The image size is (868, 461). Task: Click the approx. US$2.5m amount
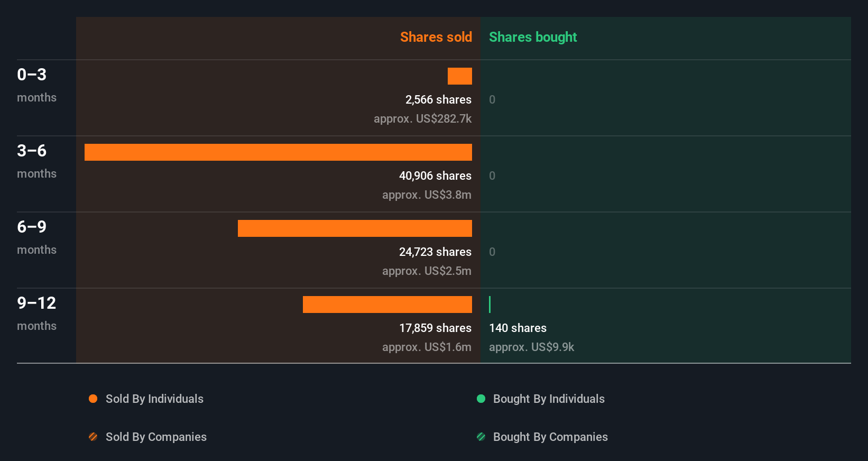click(427, 271)
